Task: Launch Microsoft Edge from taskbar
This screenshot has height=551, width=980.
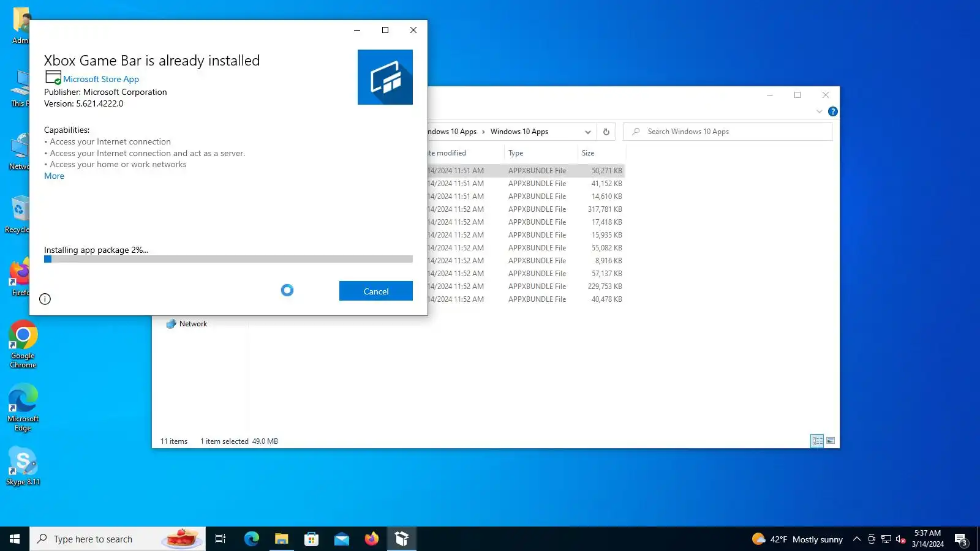Action: coord(251,539)
